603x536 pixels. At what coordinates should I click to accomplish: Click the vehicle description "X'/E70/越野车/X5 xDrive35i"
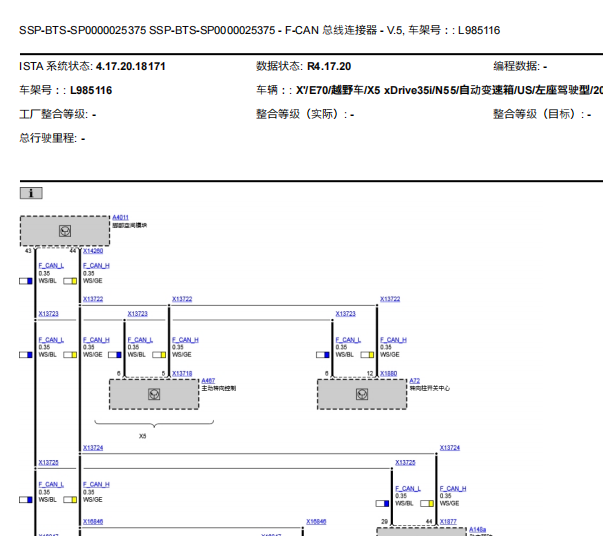click(x=376, y=90)
